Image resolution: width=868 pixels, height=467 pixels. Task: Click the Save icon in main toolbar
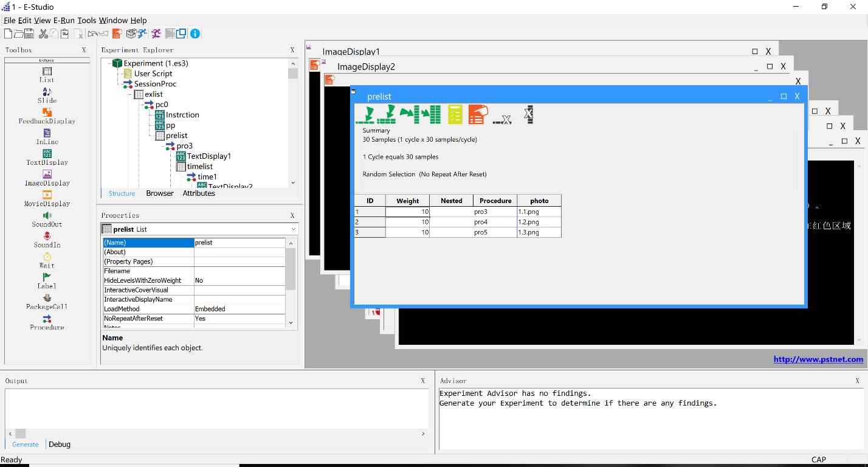[29, 33]
